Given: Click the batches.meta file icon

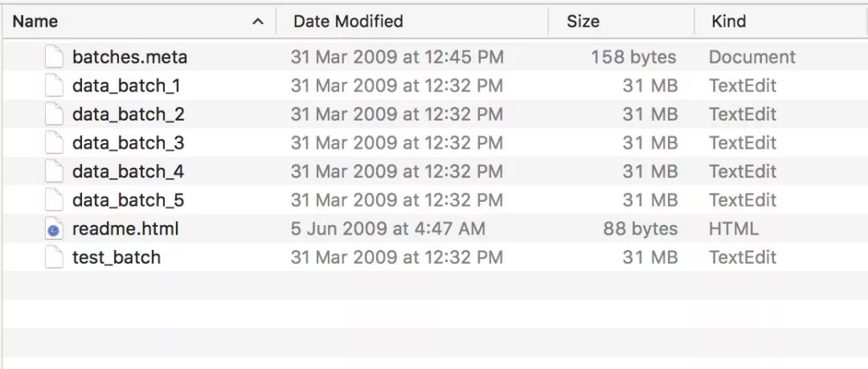Looking at the screenshot, I should click(54, 57).
